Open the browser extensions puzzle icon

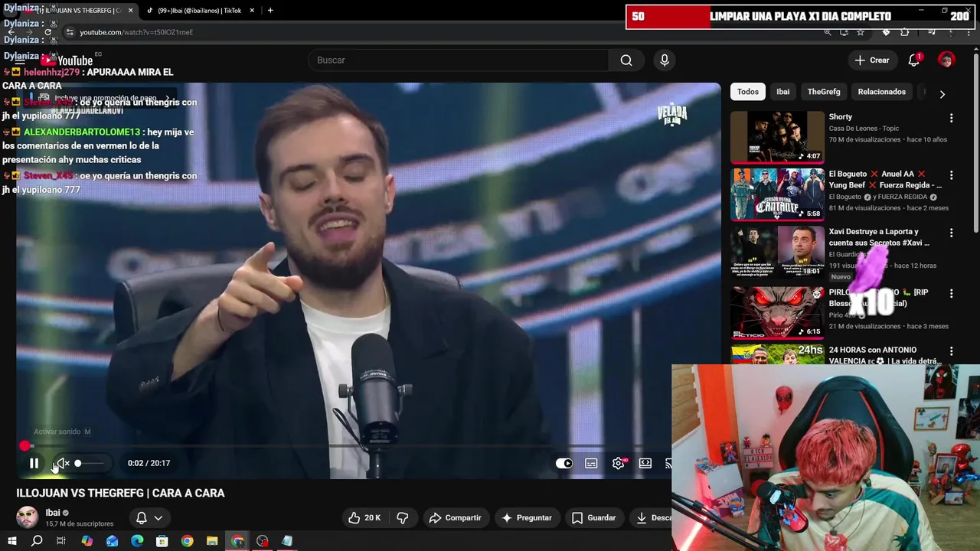pyautogui.click(x=905, y=32)
